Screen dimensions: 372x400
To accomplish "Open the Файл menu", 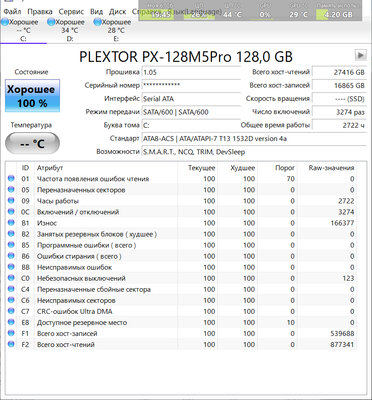I will [x=12, y=11].
